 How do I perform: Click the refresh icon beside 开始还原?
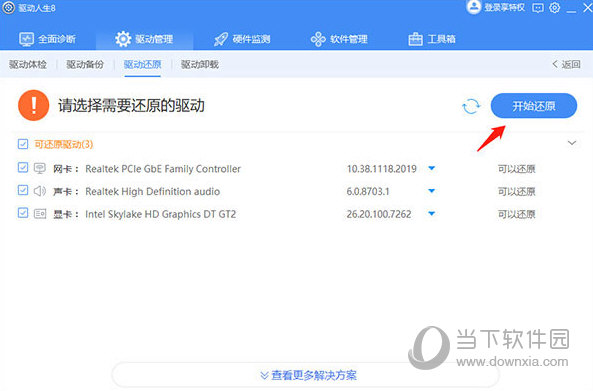pyautogui.click(x=471, y=106)
